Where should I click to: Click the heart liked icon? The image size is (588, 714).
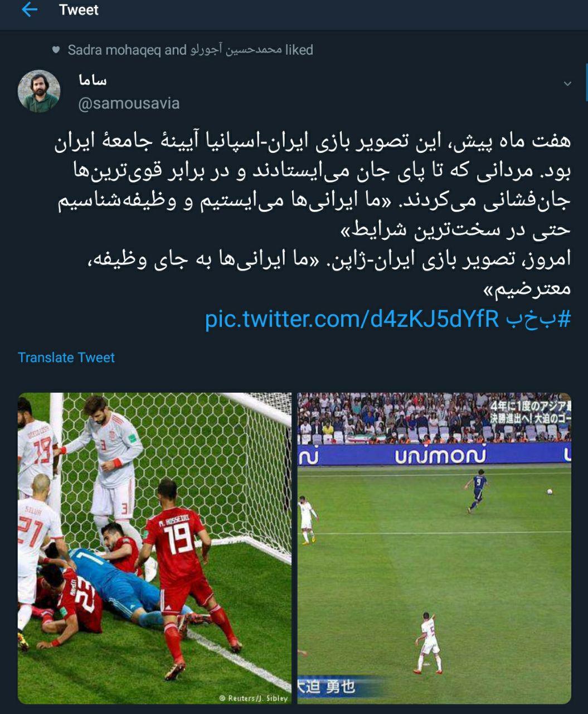click(x=56, y=50)
